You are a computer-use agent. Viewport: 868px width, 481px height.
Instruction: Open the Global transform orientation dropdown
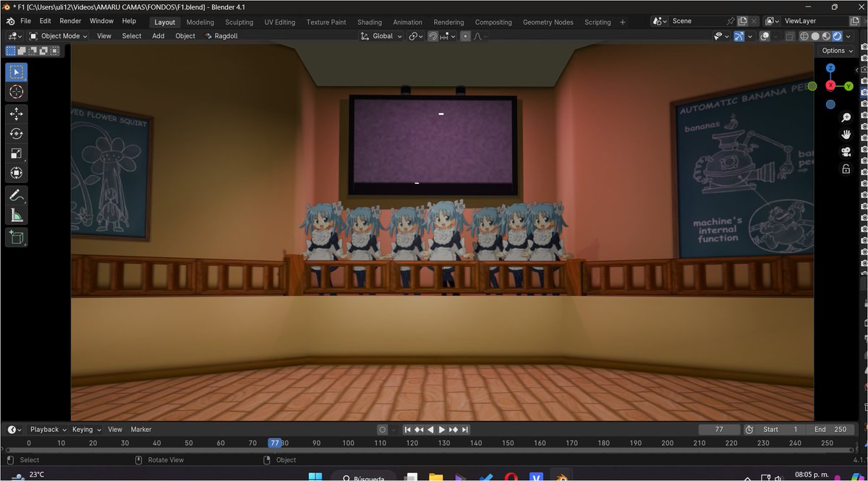[x=382, y=36]
